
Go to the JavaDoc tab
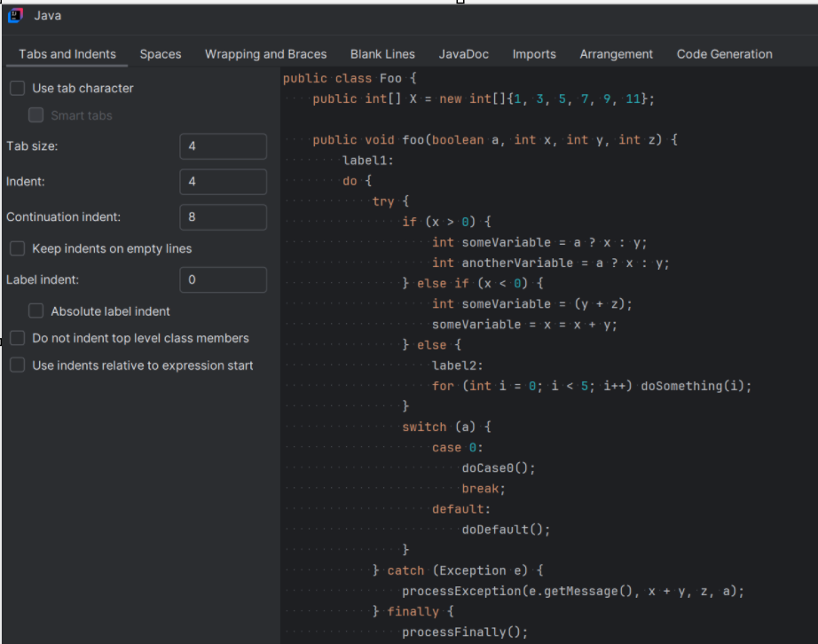pos(463,54)
